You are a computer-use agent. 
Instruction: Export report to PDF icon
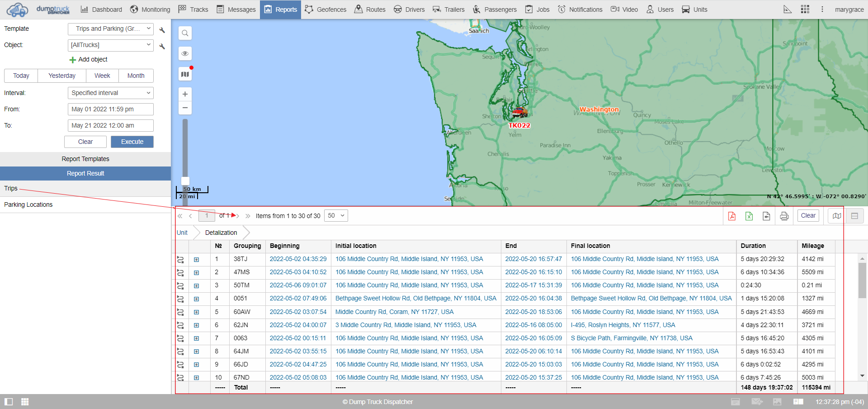(x=731, y=216)
